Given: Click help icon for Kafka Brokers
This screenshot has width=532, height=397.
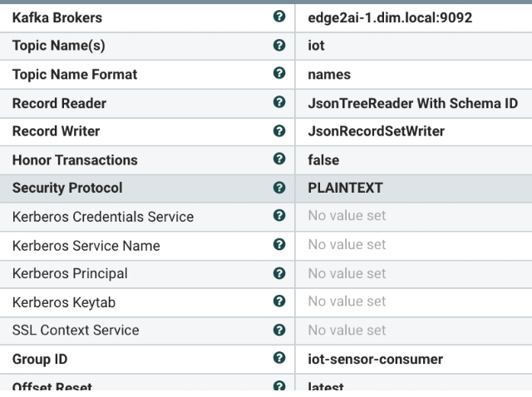Looking at the screenshot, I should (279, 17).
